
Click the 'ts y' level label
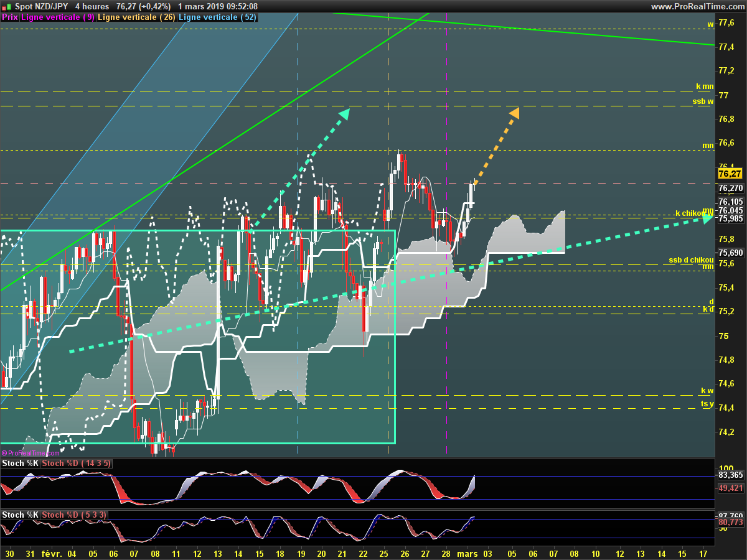[707, 403]
